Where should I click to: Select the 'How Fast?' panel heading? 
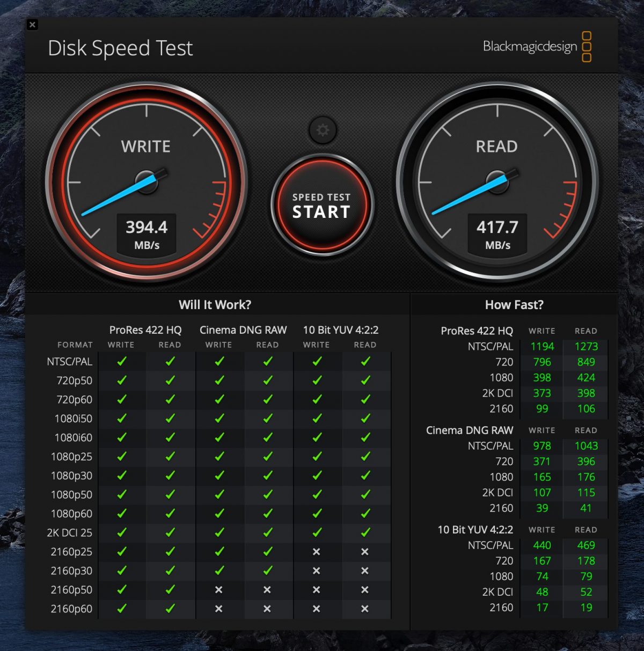pos(514,305)
